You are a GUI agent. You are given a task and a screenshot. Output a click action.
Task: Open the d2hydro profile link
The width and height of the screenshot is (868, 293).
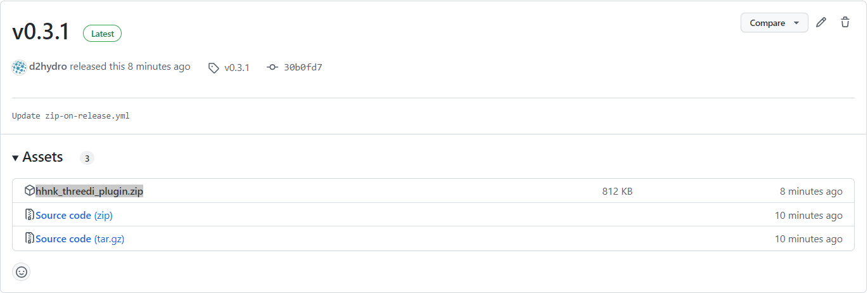pos(48,67)
